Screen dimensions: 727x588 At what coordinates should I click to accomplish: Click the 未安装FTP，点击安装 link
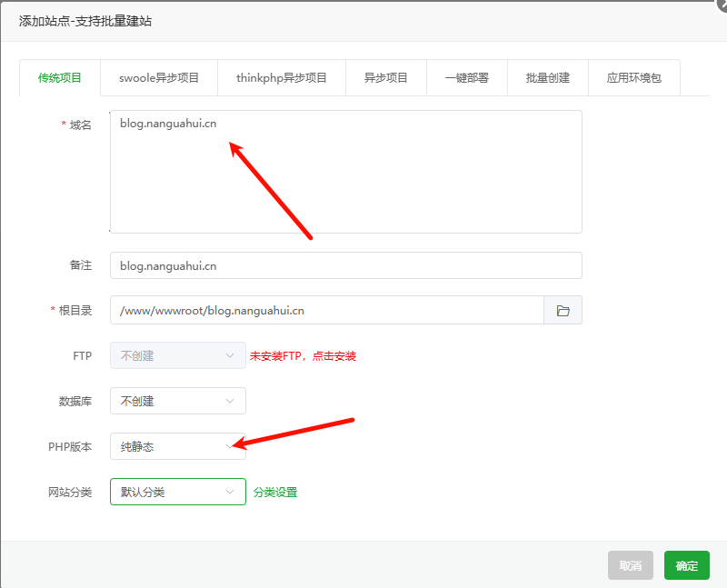[303, 356]
